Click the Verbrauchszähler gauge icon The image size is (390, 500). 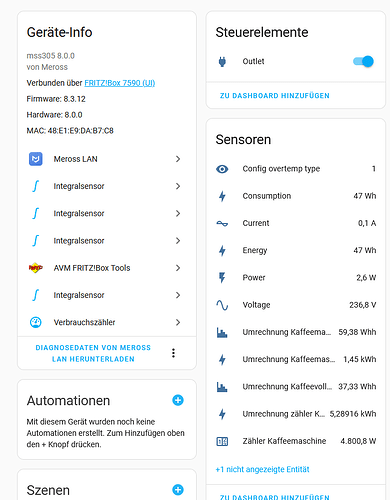coord(36,322)
